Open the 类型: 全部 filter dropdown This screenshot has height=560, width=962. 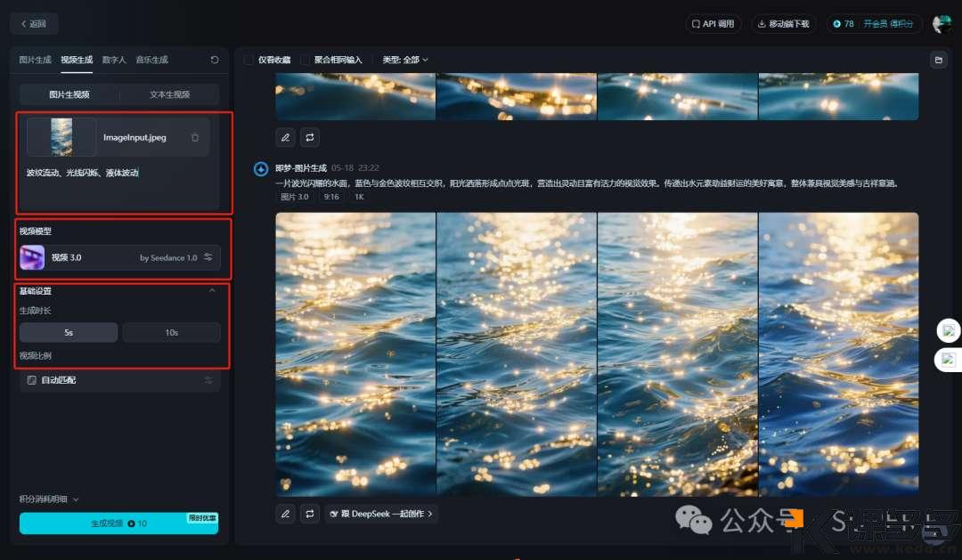click(x=405, y=60)
